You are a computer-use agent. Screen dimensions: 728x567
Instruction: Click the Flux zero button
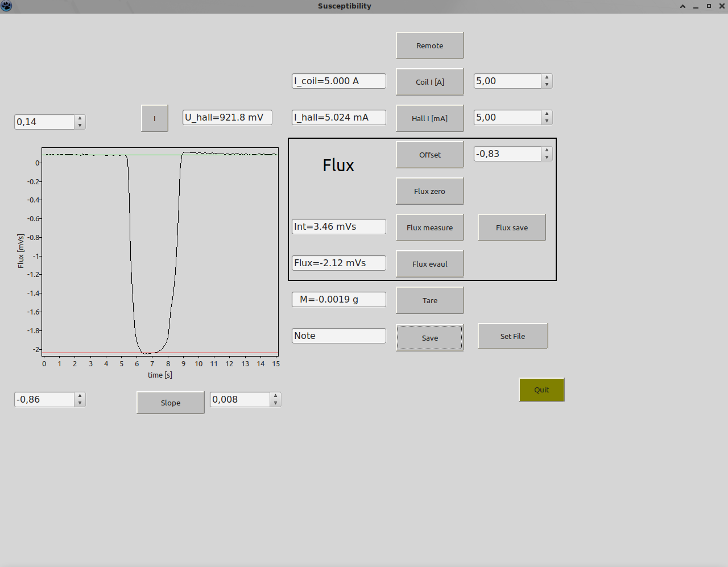[430, 191]
